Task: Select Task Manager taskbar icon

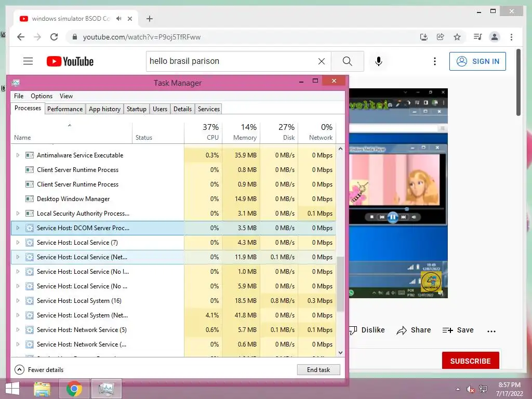Action: [x=106, y=389]
